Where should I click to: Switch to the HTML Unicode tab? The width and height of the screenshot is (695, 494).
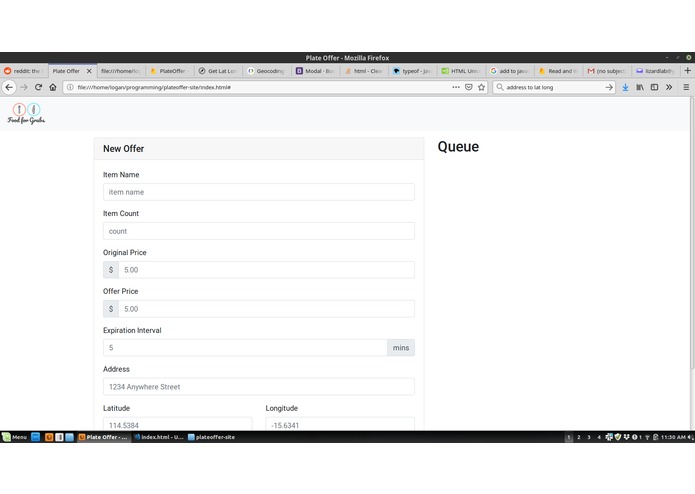pyautogui.click(x=461, y=71)
